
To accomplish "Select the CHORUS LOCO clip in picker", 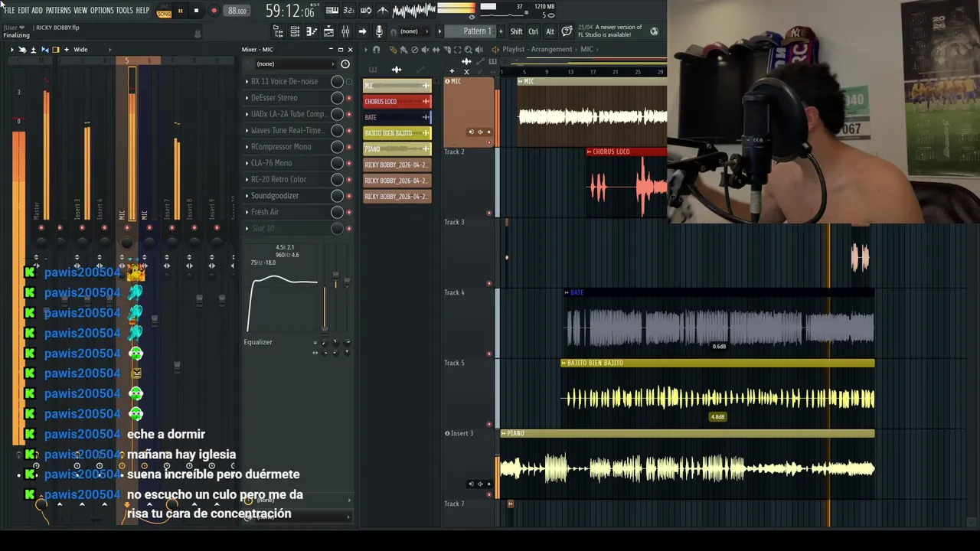I will (397, 101).
